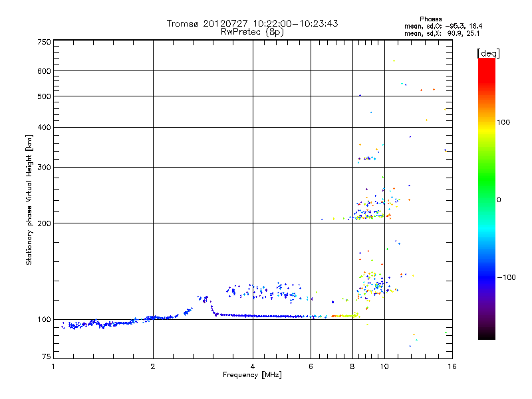This screenshot has width=532, height=399.
Task: Click the y-axis label "Stationary phase Virtual Height [km]"
Action: 29,200
